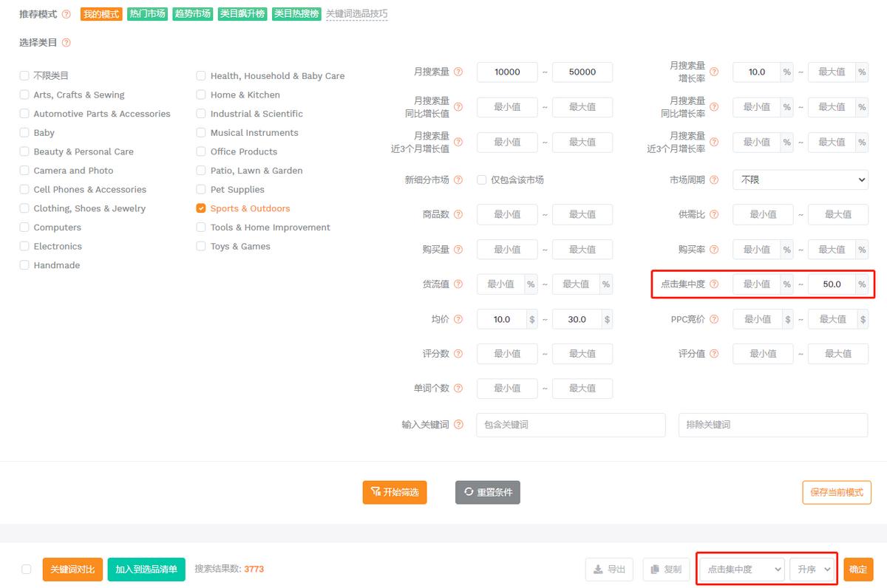This screenshot has width=887, height=588.
Task: Click the 开始筛选 button
Action: coord(395,492)
